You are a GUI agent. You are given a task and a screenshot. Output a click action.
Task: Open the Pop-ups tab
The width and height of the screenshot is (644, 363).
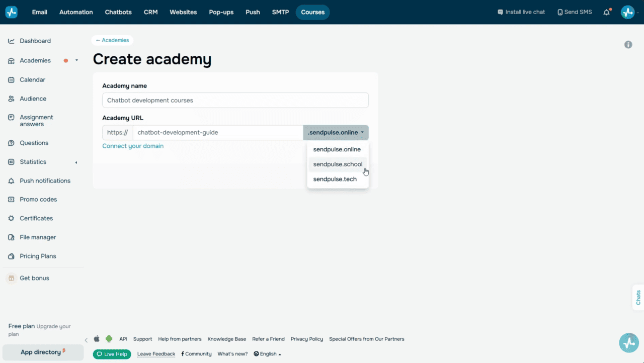[221, 12]
